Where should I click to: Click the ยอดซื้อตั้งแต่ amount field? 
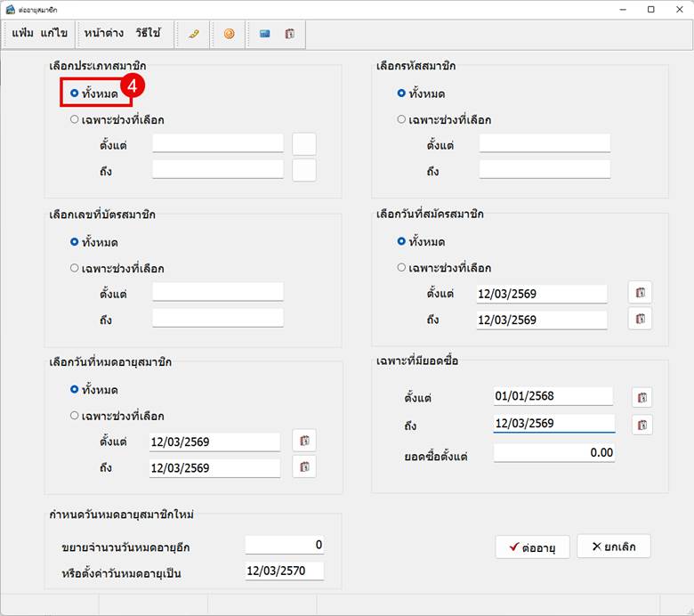pyautogui.click(x=554, y=452)
